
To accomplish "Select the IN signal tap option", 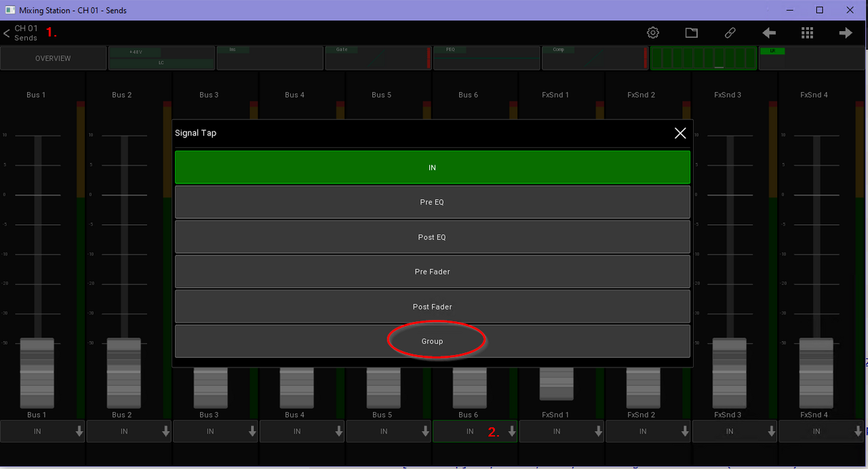I will coord(433,167).
